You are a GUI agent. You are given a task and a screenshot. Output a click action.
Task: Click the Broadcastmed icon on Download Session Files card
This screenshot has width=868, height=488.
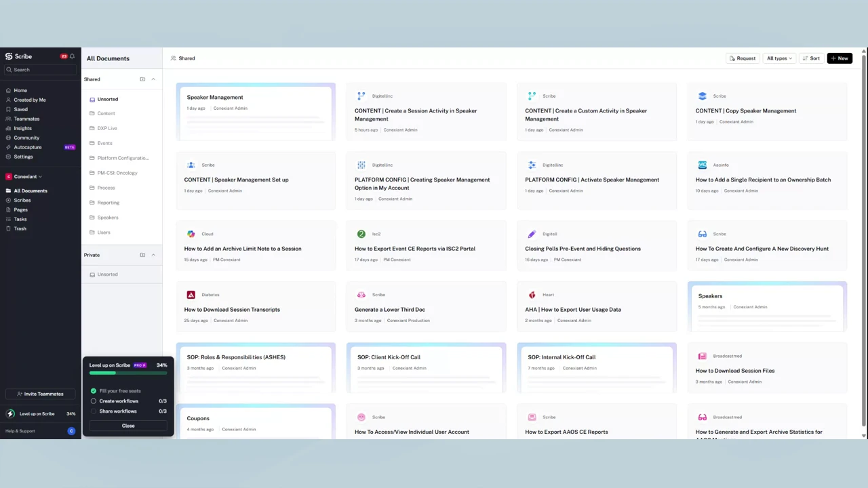click(x=702, y=356)
